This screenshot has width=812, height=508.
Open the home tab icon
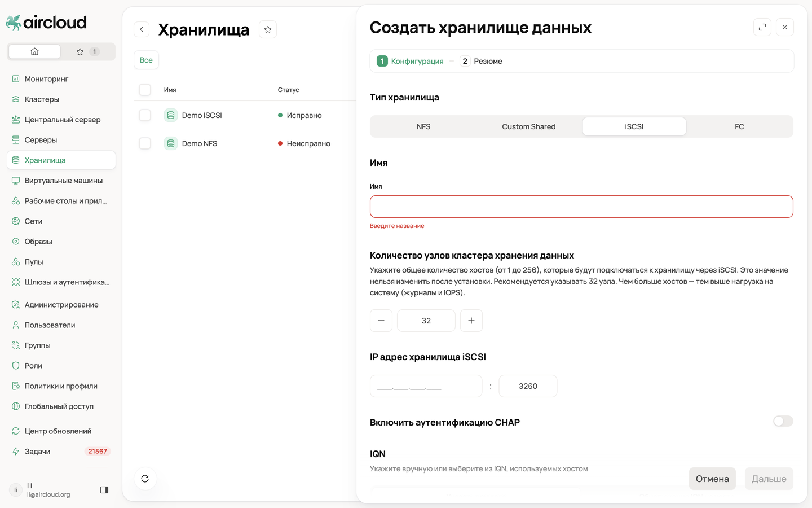pos(34,51)
